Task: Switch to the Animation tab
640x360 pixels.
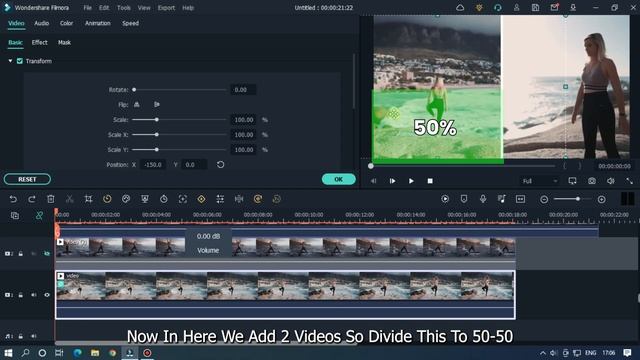Action: tap(98, 23)
